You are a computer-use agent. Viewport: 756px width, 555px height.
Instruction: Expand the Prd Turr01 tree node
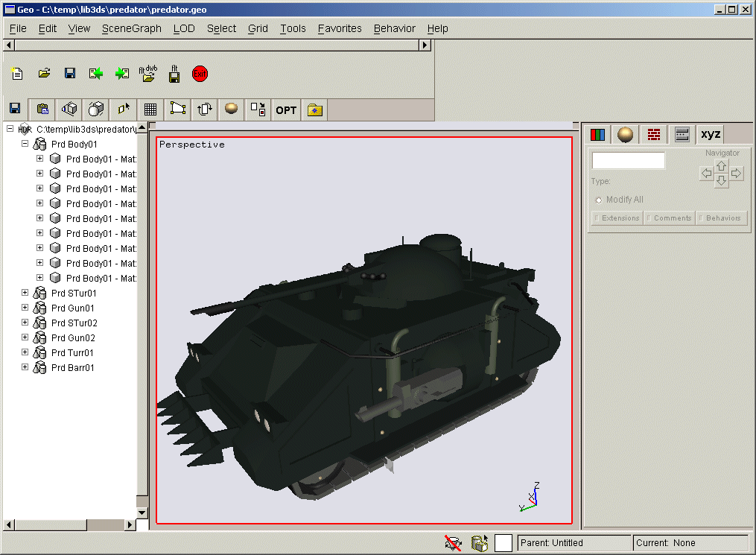[x=25, y=352]
